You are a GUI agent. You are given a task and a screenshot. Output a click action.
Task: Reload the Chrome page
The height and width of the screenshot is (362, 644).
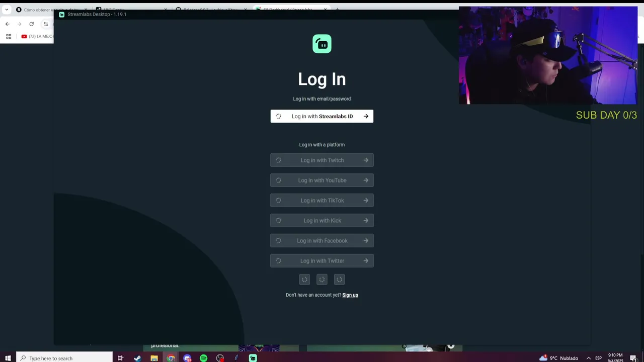[x=32, y=24]
